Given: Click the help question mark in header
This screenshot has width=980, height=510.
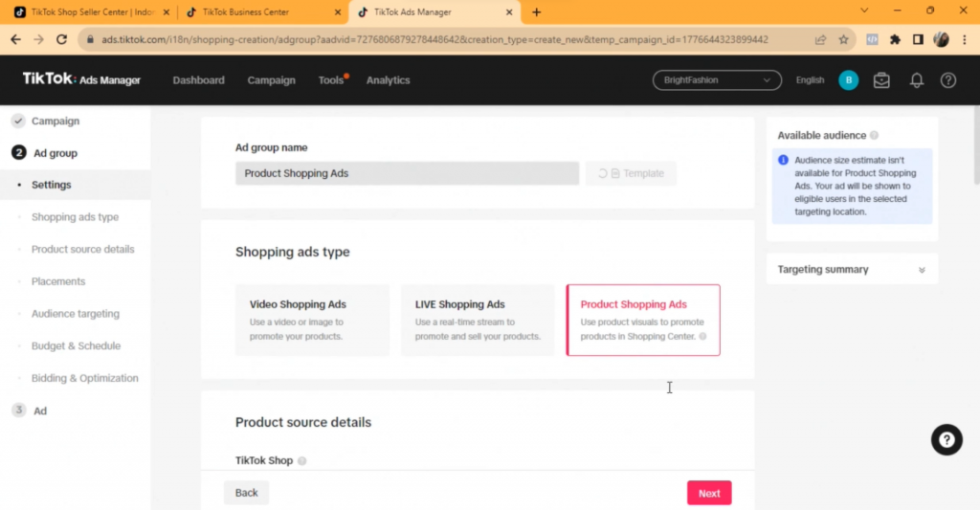Looking at the screenshot, I should [x=948, y=80].
